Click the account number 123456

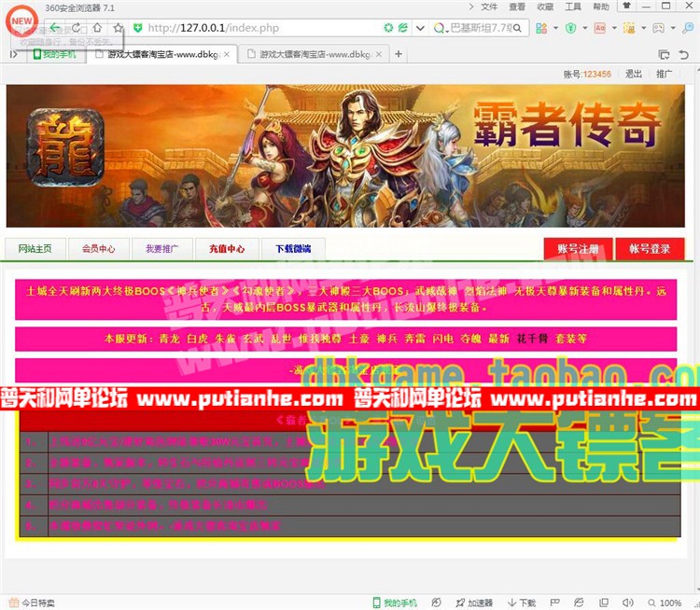click(597, 74)
